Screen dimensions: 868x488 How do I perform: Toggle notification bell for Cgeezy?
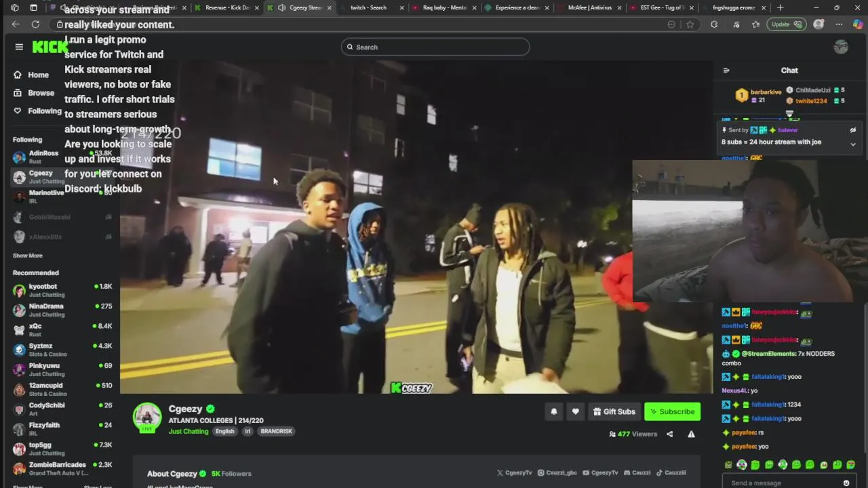(x=554, y=411)
